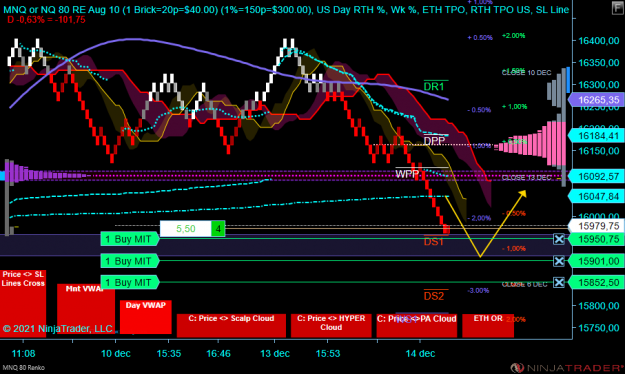
Task: Click the 16184,41 cyan price marker
Action: [x=596, y=136]
